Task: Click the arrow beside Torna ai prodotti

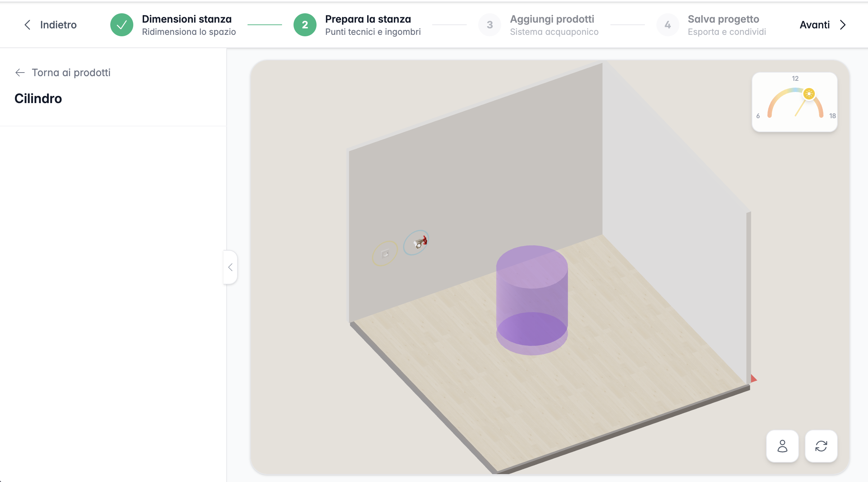Action: pyautogui.click(x=19, y=72)
